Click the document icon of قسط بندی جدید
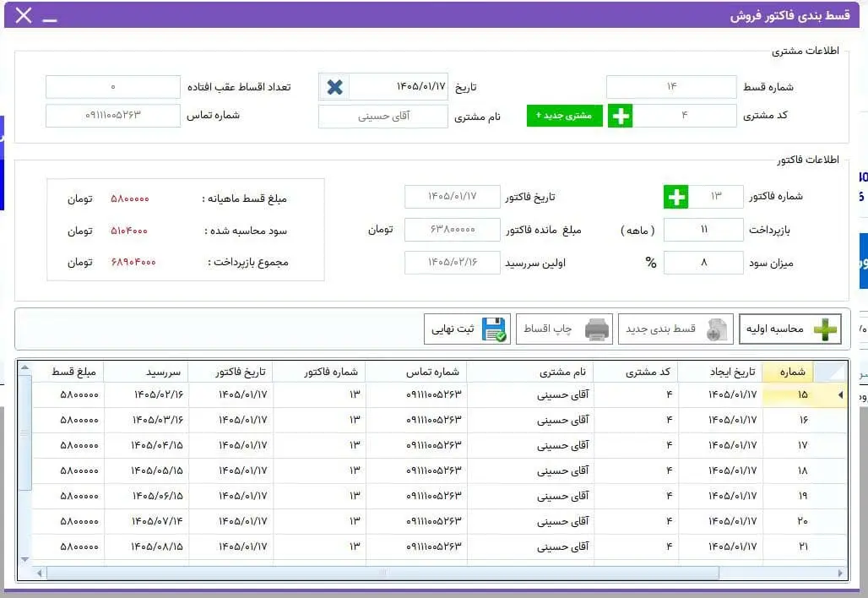This screenshot has width=868, height=598. (x=717, y=329)
